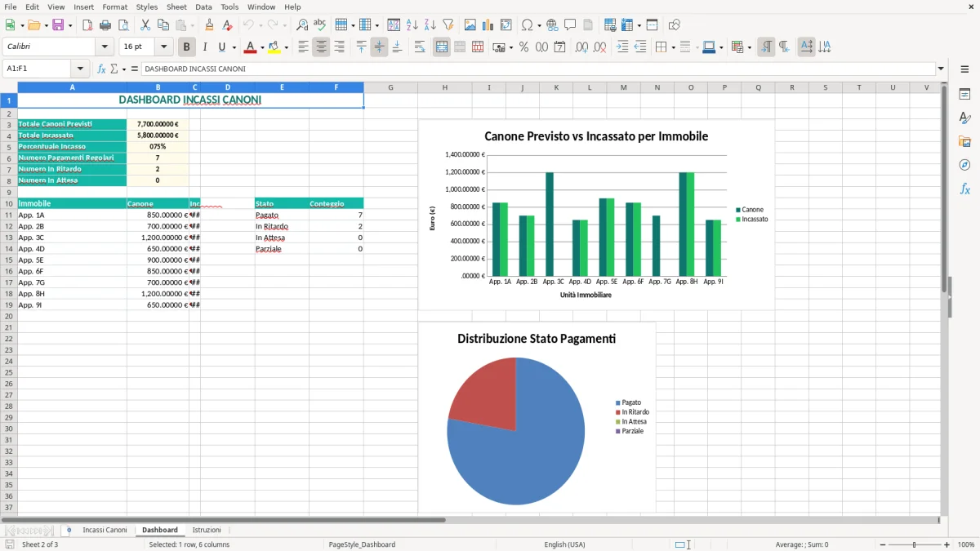Toggle Wrap Text
Image resolution: width=980 pixels, height=551 pixels.
coord(420,47)
